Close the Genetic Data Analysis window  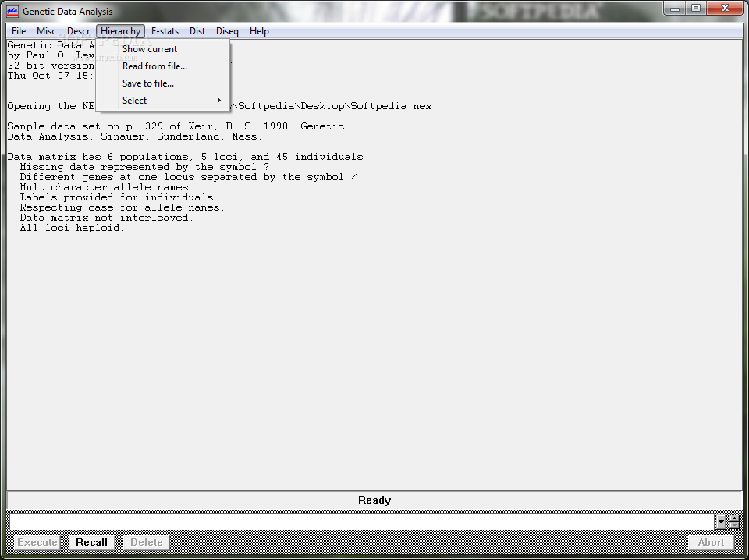coord(725,8)
